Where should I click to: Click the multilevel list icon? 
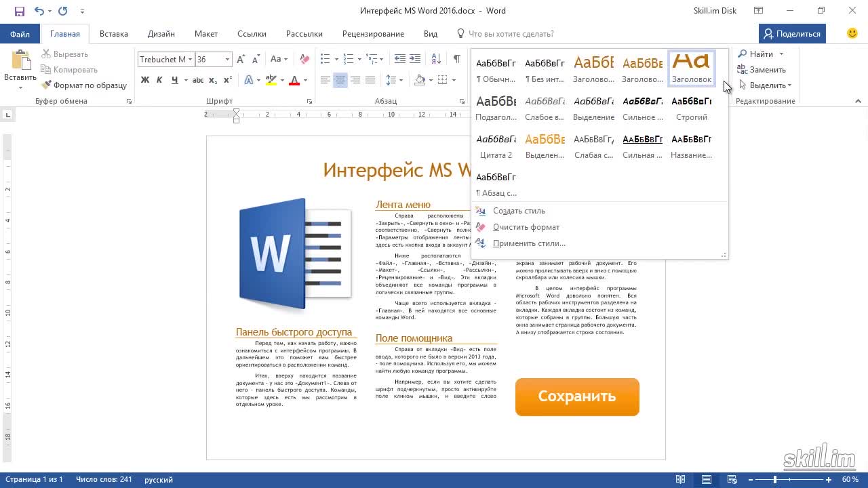370,60
